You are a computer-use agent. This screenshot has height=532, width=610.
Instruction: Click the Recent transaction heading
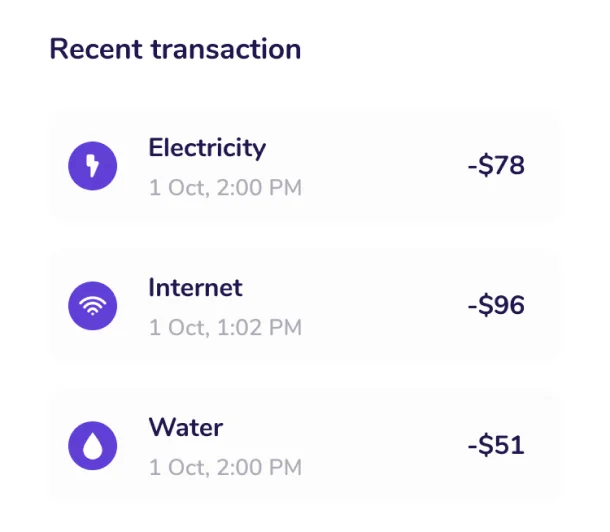click(175, 49)
